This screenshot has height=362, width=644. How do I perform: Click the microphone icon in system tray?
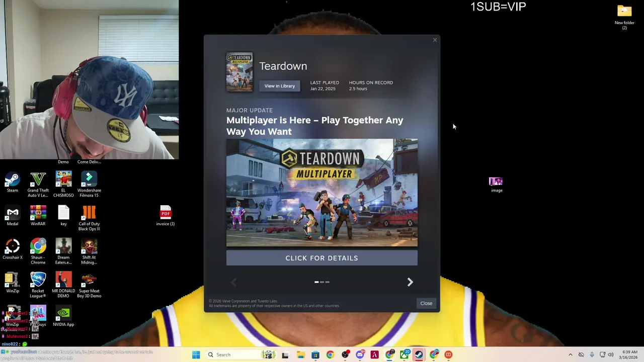[592, 354]
